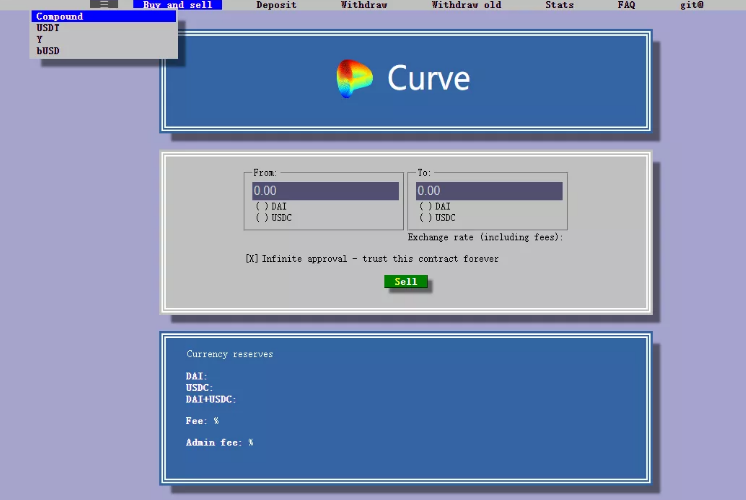View the Stats page
Screen dimensions: 746x500
tap(560, 5)
